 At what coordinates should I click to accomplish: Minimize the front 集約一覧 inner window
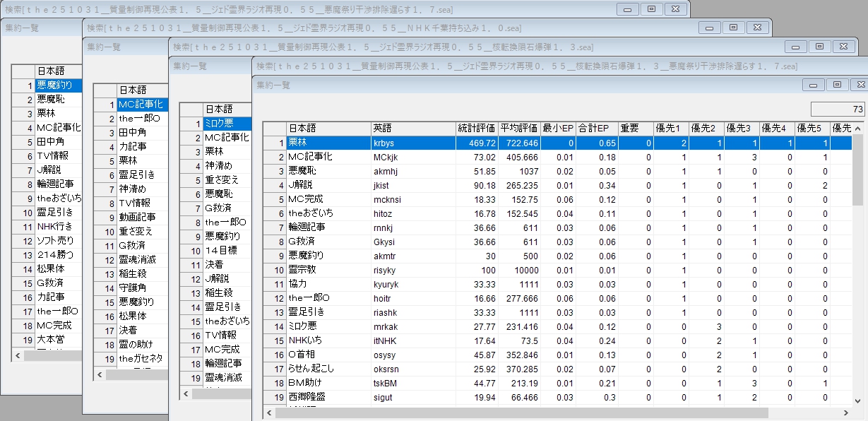click(x=814, y=85)
